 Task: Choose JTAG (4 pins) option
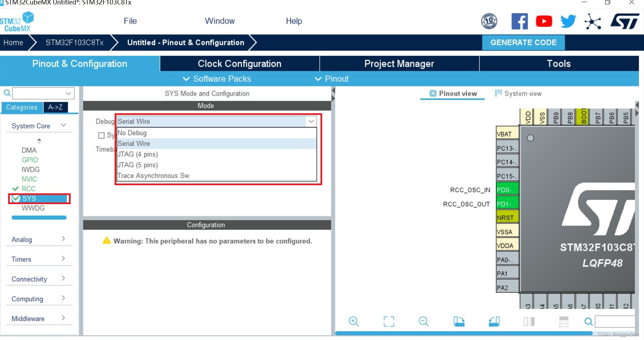tap(216, 154)
